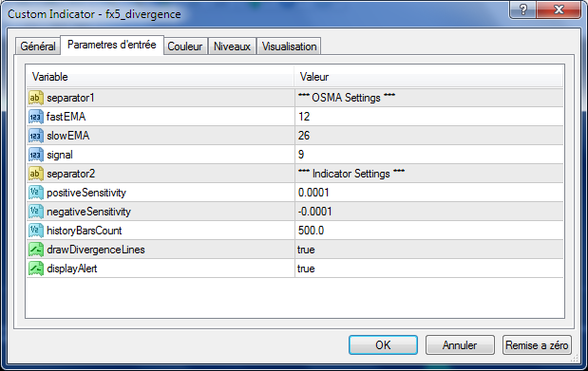Open the Couleur tab
Screen dimensions: 588x371
click(185, 46)
